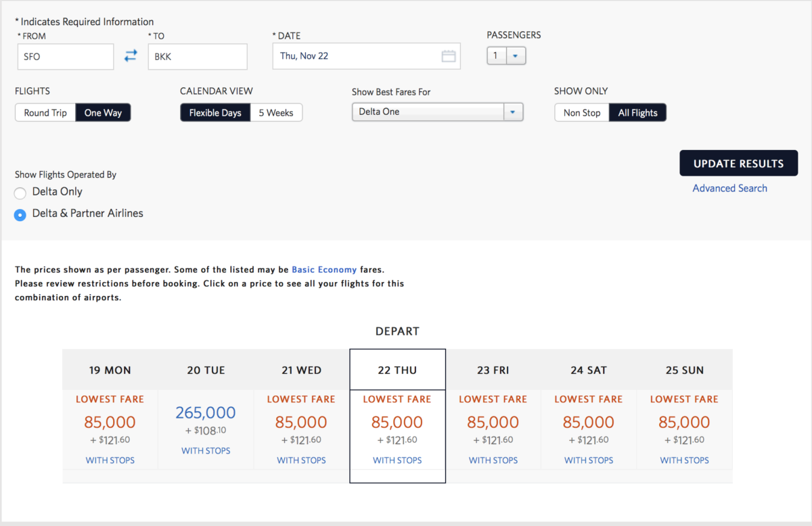Select the 22 THU date column

coord(397,370)
